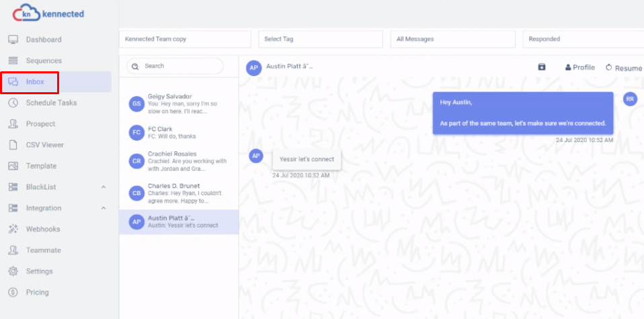
Task: Open Austin Platt's Profile
Action: pos(580,67)
